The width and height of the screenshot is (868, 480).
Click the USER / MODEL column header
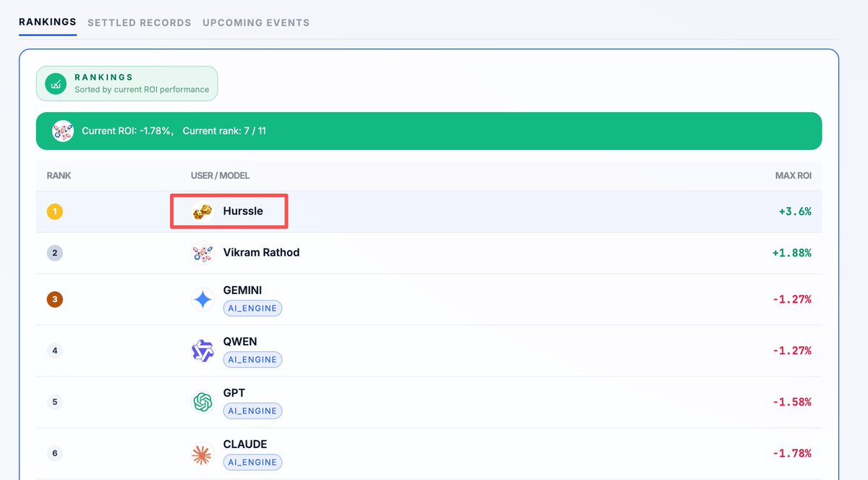click(220, 176)
